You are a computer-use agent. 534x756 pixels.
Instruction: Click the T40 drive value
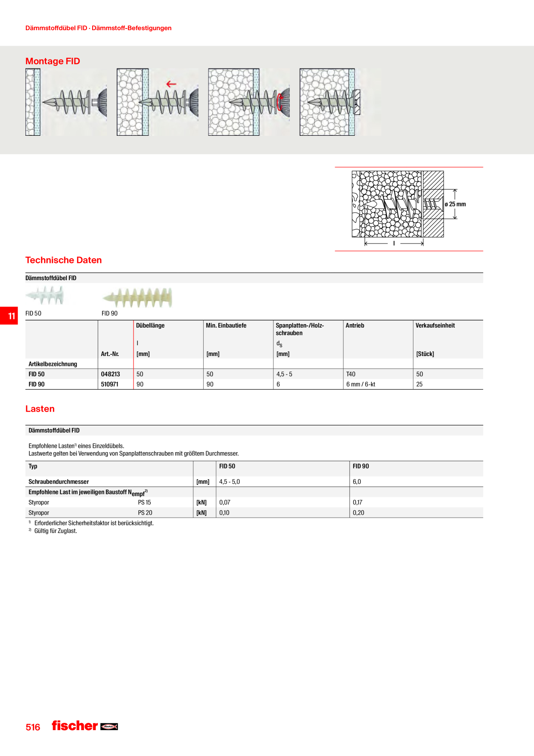click(351, 374)
